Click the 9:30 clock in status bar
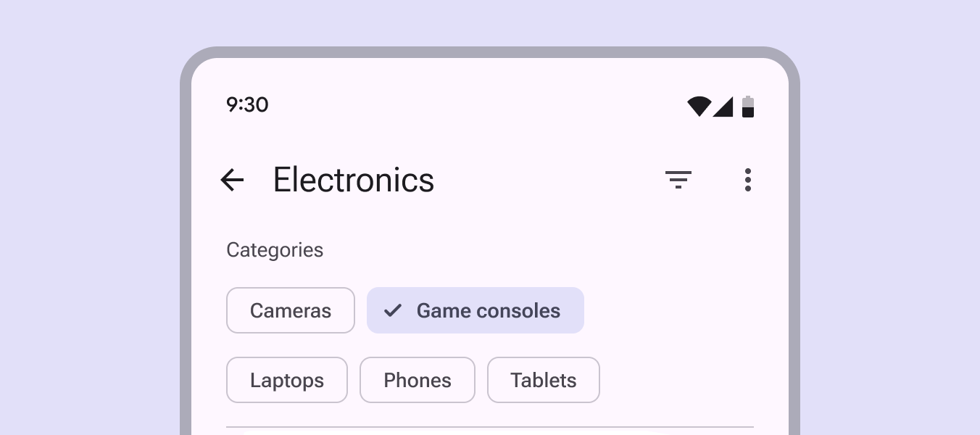The height and width of the screenshot is (435, 980). tap(247, 105)
